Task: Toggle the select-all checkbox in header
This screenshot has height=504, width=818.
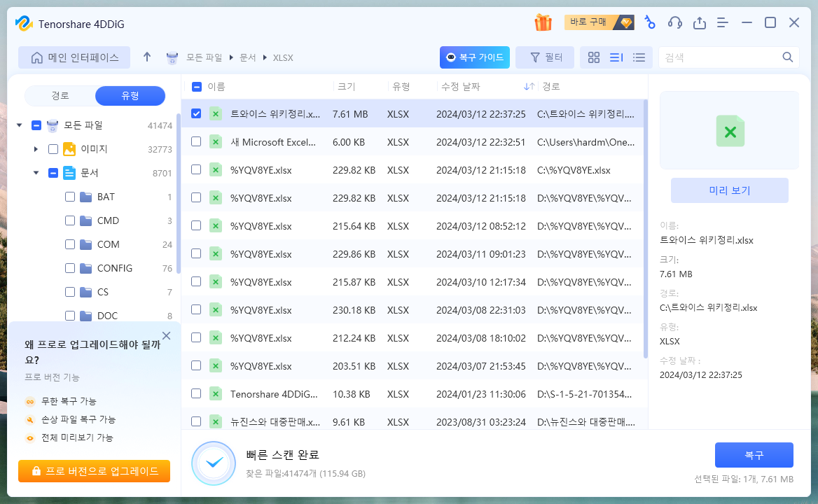Action: [197, 87]
